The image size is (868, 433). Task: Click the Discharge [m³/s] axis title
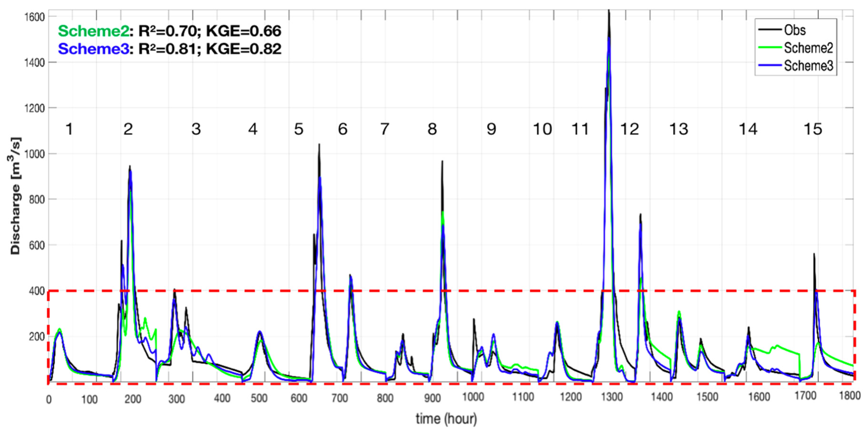[x=15, y=196]
